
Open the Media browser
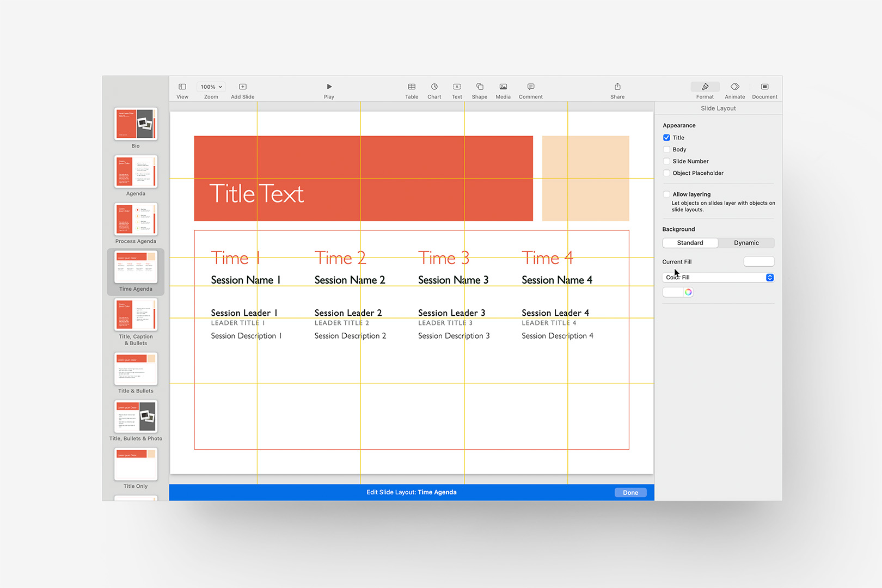click(503, 89)
